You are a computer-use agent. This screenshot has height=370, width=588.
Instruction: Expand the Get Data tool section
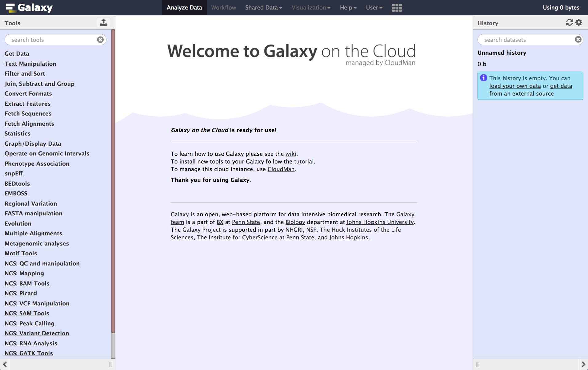pos(17,53)
